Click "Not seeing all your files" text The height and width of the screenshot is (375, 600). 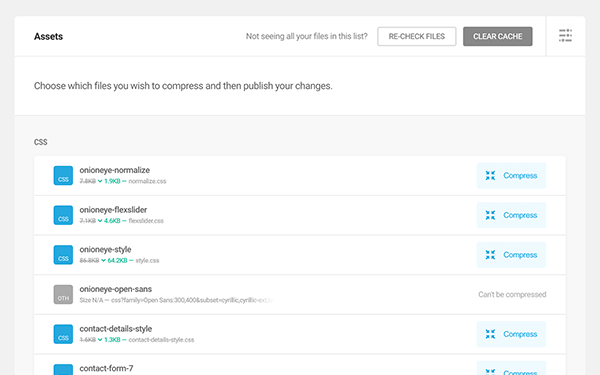coord(306,36)
